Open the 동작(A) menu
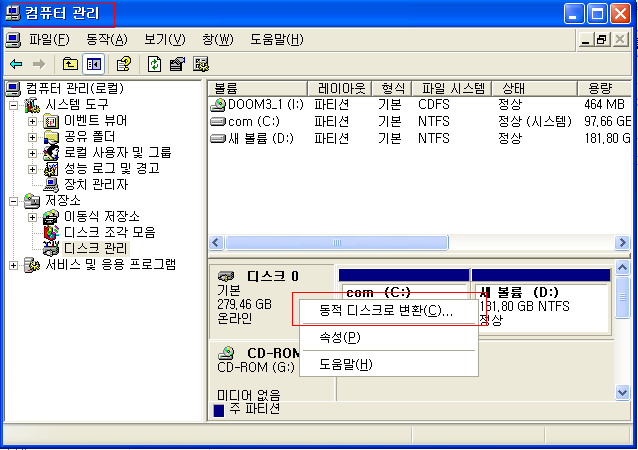 click(x=107, y=40)
